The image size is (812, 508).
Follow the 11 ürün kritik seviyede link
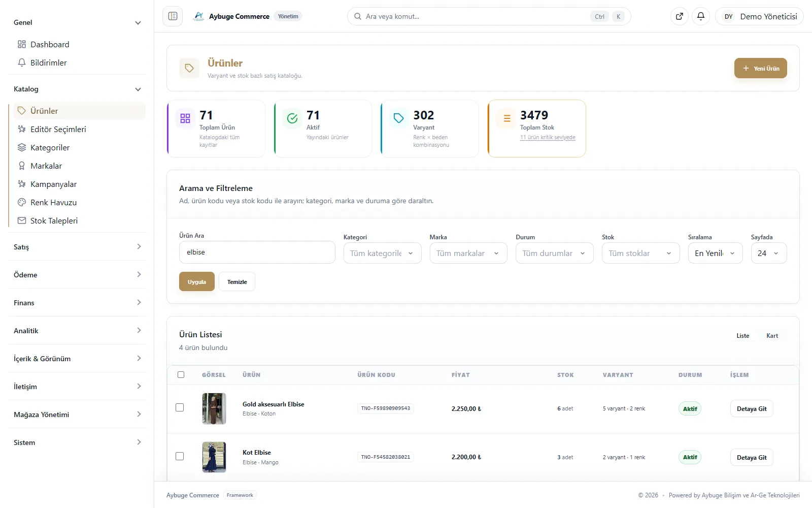pyautogui.click(x=548, y=137)
